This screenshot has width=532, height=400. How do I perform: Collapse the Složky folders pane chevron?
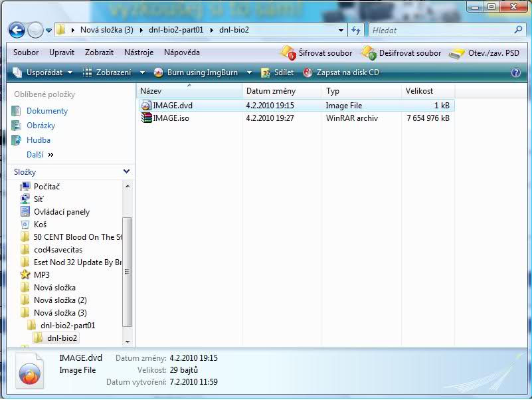click(x=127, y=172)
